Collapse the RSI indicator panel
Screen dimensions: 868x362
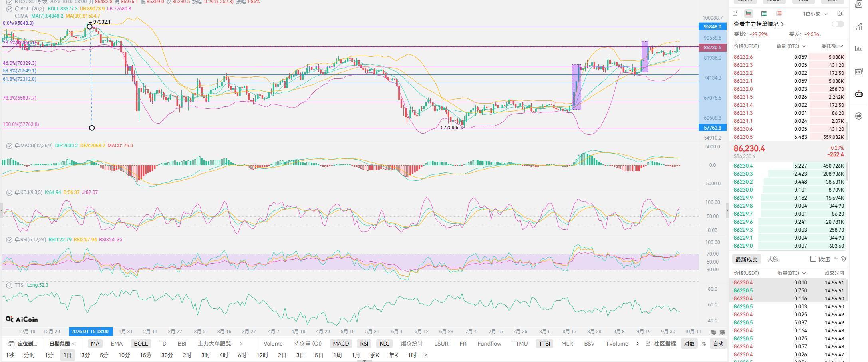pos(9,240)
